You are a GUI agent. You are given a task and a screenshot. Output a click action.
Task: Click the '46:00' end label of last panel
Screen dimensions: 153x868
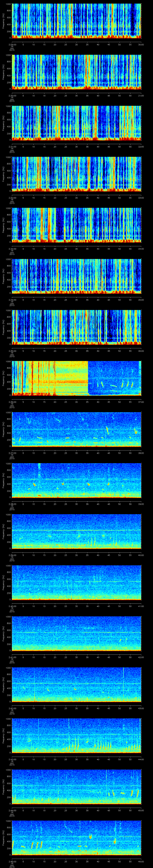pyautogui.click(x=141, y=861)
